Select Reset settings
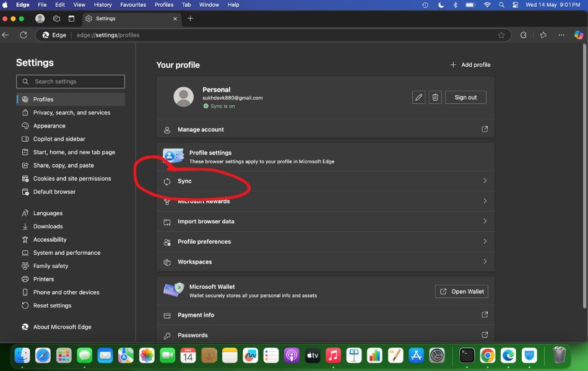Image resolution: width=588 pixels, height=371 pixels. (71, 305)
